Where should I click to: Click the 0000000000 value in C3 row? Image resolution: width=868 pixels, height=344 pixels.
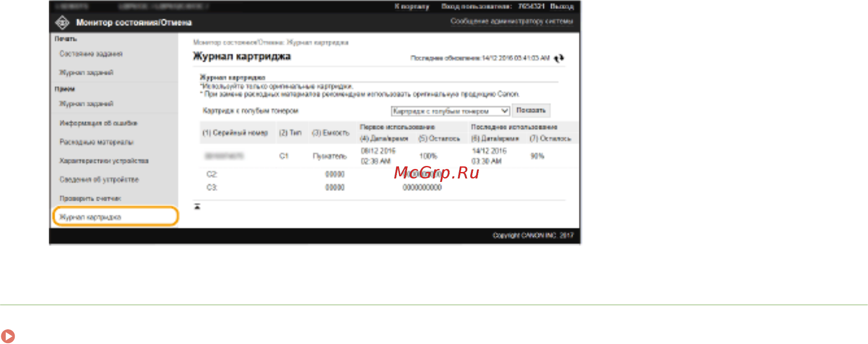[422, 188]
